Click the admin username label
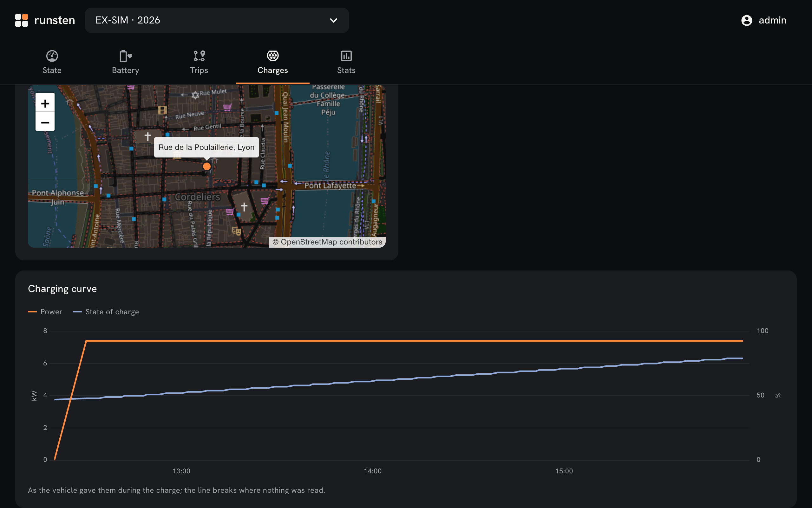This screenshot has width=812, height=508. [x=772, y=20]
